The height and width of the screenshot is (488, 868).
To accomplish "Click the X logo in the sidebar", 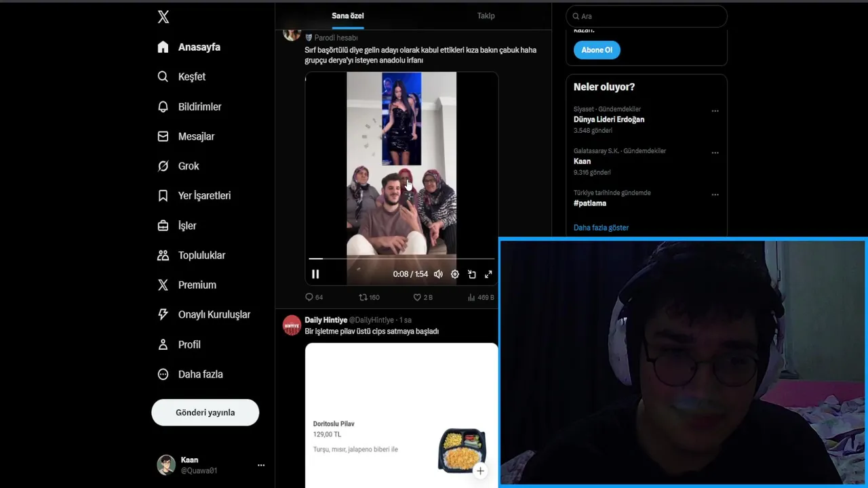I will point(163,17).
